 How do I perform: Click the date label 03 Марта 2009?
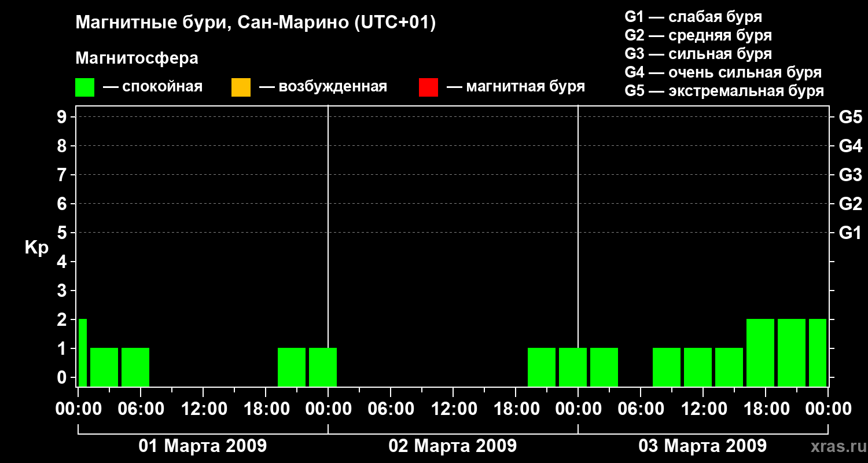703,446
